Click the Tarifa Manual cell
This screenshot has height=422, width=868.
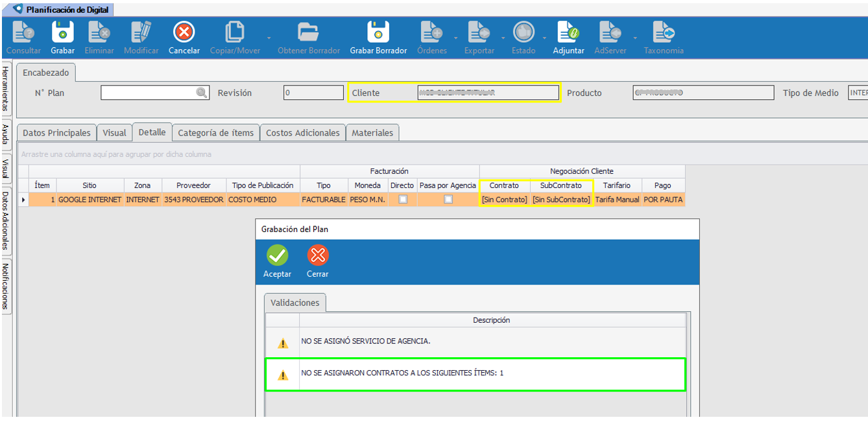pyautogui.click(x=617, y=200)
